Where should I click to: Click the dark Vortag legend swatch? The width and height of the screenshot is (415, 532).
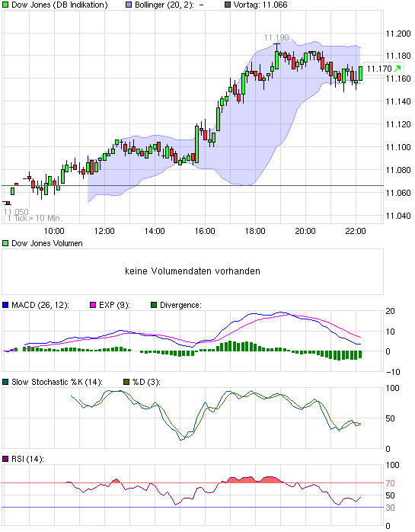point(228,5)
